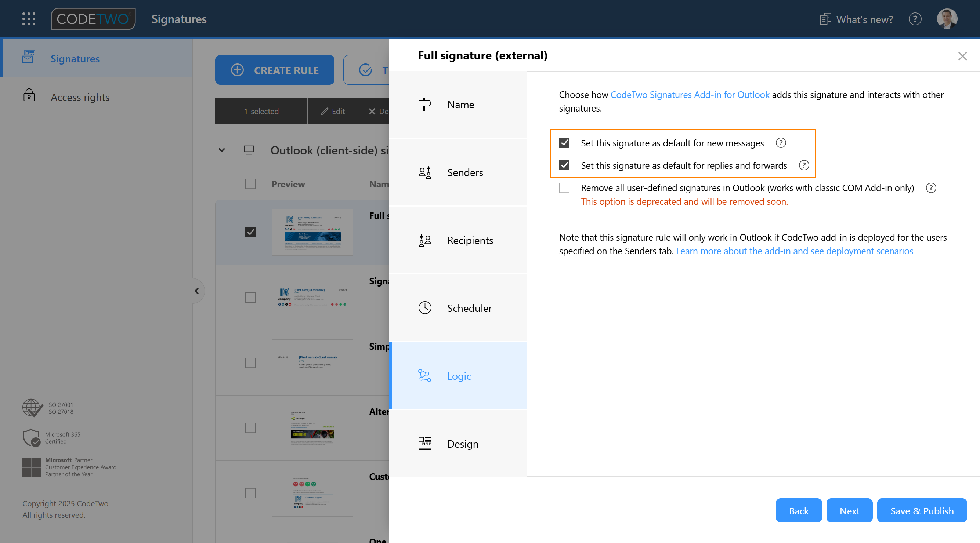Viewport: 980px width, 543px height.
Task: Open the Customer signature preview thumbnail
Action: (312, 493)
